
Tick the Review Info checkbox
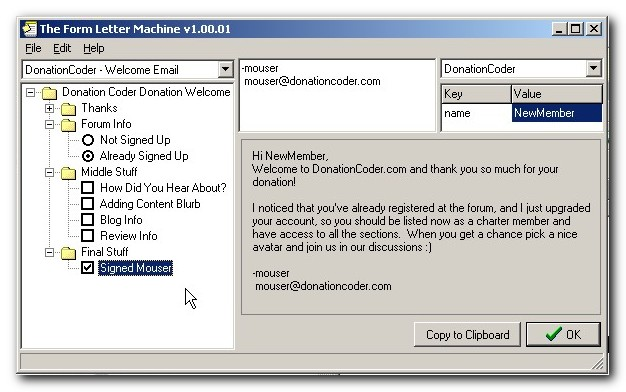point(87,236)
